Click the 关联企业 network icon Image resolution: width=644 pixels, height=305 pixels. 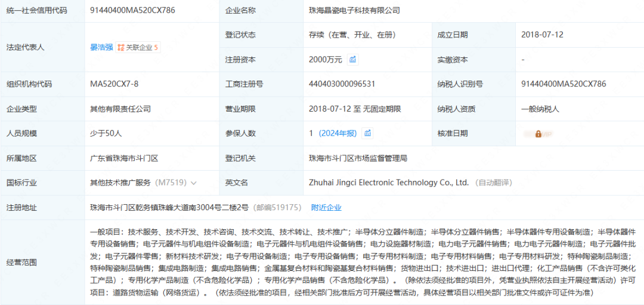tap(121, 47)
